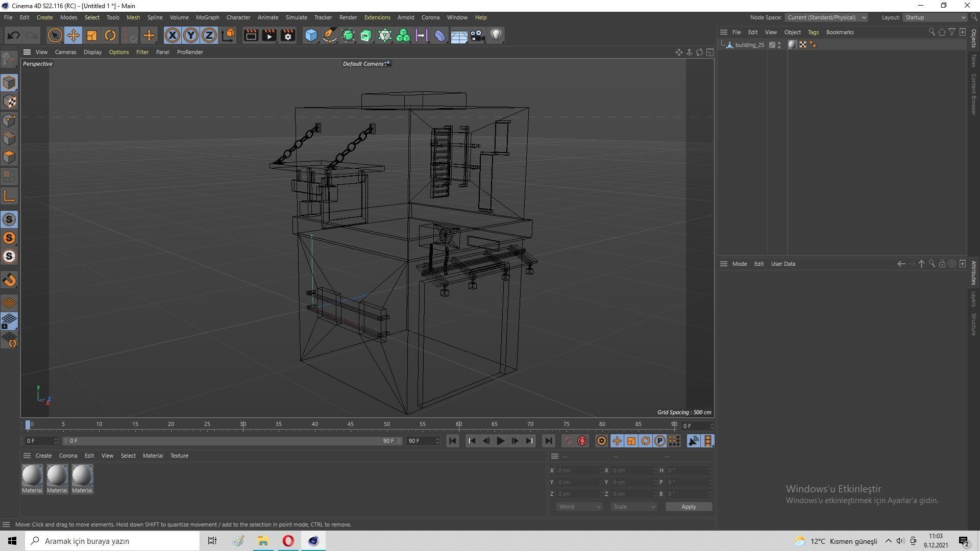Open Edit Render Settings gear clapper
This screenshot has width=980, height=551.
pyautogui.click(x=288, y=35)
